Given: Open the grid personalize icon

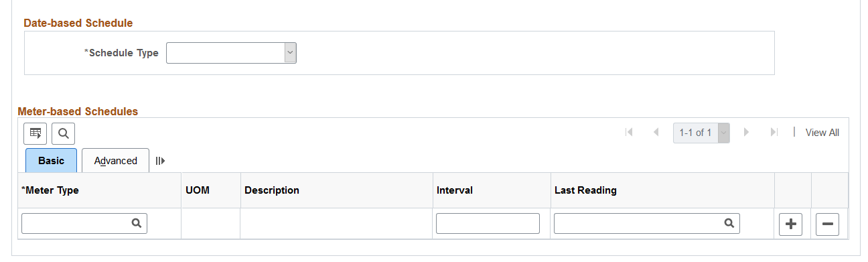Looking at the screenshot, I should tap(35, 133).
